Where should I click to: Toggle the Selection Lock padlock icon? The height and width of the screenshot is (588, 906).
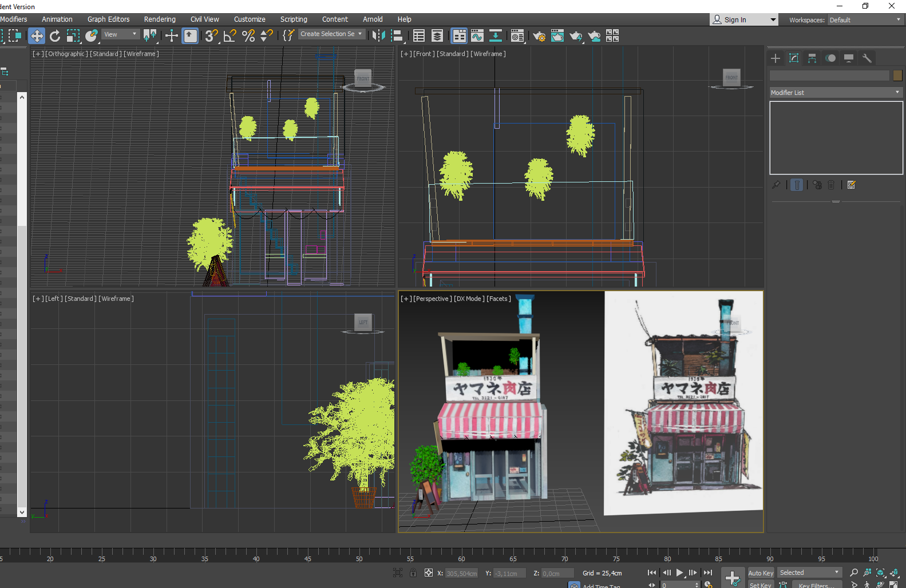click(413, 573)
